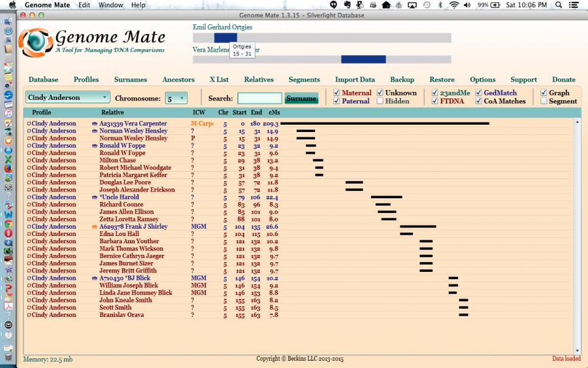Toggle the FTDNA checkbox
588x368 pixels.
(x=435, y=100)
